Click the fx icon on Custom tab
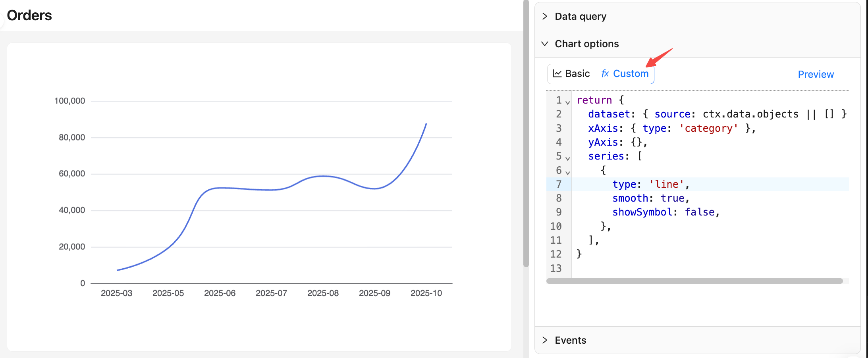Image resolution: width=868 pixels, height=358 pixels. coord(605,74)
